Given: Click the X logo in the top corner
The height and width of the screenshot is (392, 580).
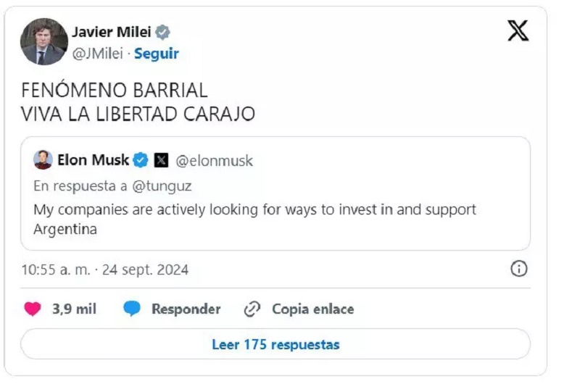Looking at the screenshot, I should tap(518, 31).
